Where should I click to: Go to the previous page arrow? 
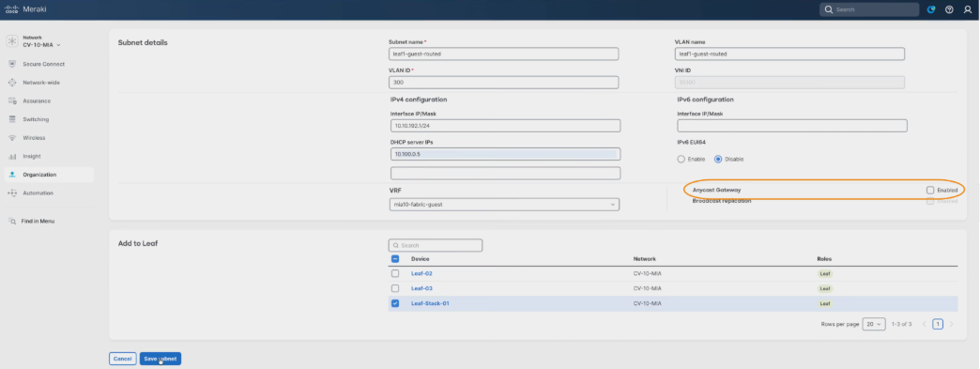[x=924, y=324]
